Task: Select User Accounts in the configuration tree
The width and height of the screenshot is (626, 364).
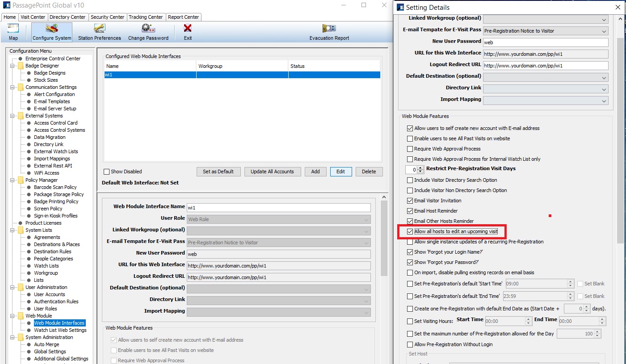Action: pyautogui.click(x=50, y=294)
